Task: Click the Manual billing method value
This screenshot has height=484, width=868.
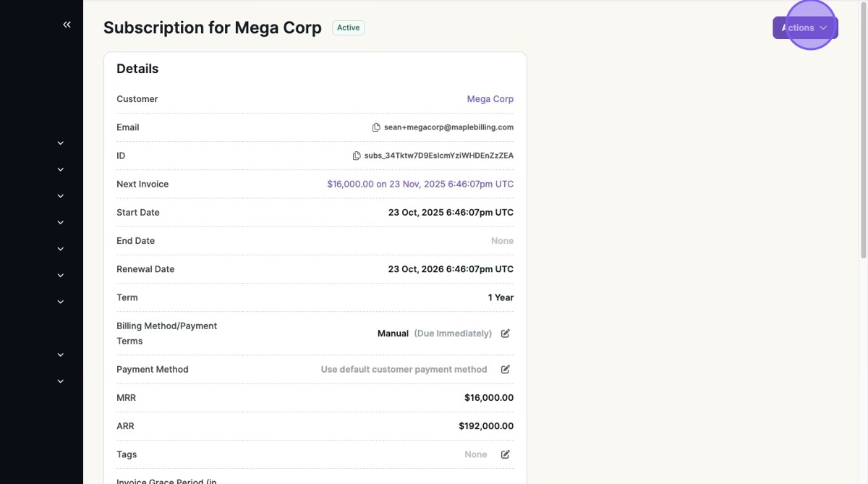Action: pyautogui.click(x=393, y=334)
